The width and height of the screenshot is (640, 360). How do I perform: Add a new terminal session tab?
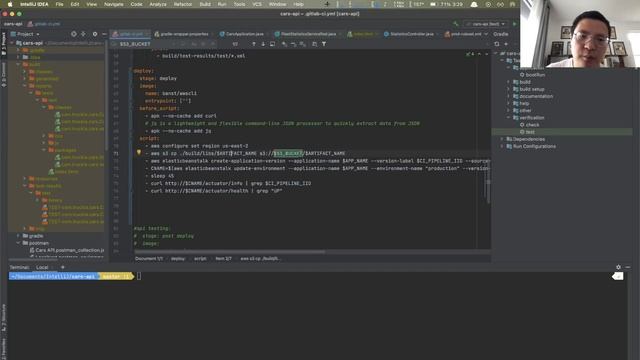pos(62,267)
